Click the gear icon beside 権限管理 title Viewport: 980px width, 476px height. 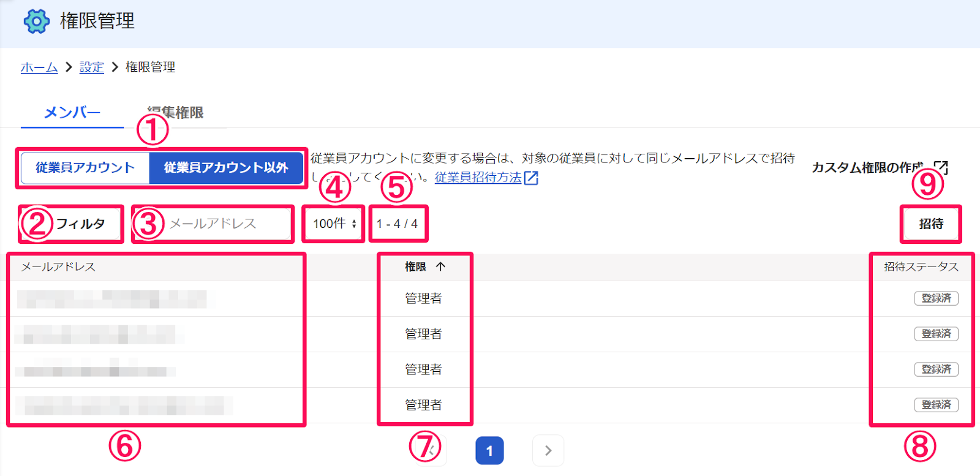[x=36, y=21]
